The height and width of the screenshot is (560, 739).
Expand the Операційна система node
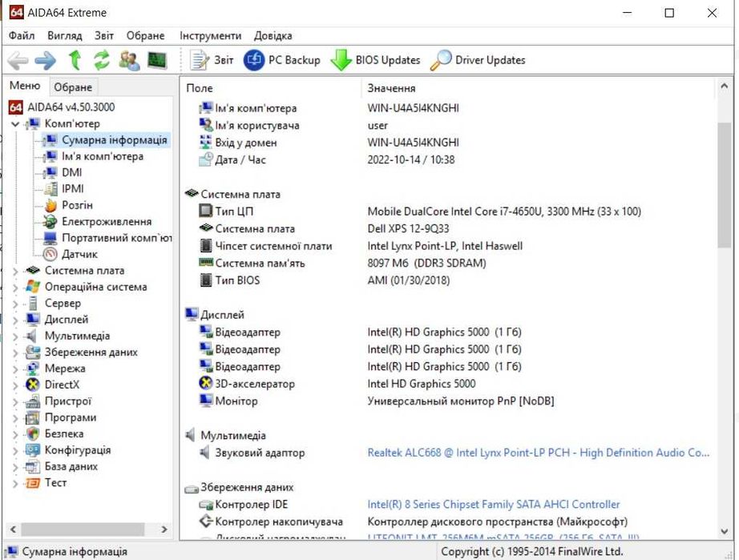coord(15,288)
